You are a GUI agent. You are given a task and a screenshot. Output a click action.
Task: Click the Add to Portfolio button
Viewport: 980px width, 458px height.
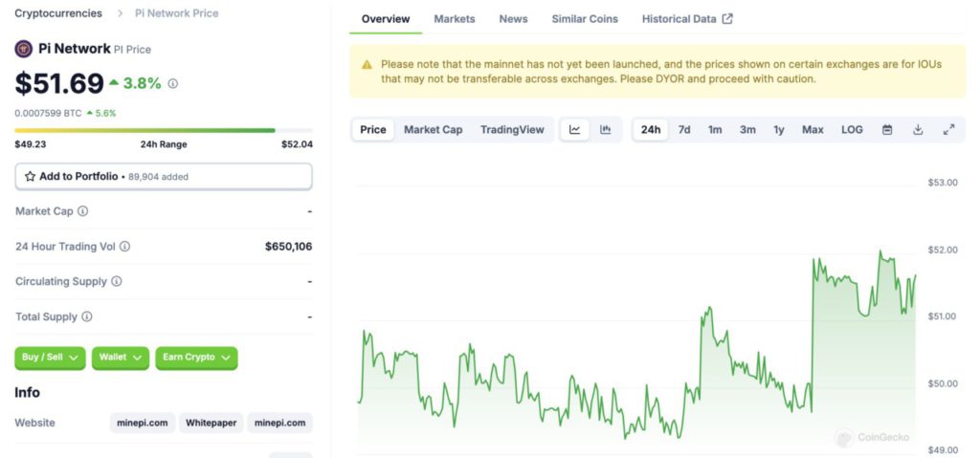tap(163, 177)
